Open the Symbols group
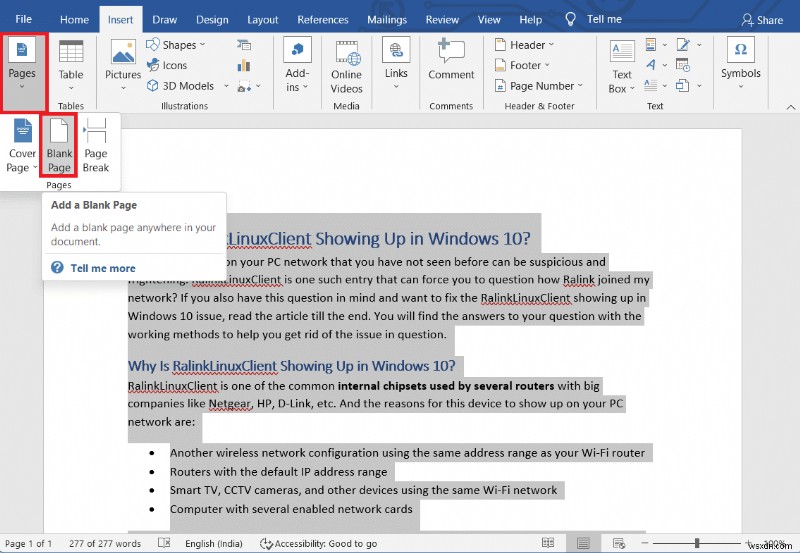800x553 pixels. click(x=740, y=64)
